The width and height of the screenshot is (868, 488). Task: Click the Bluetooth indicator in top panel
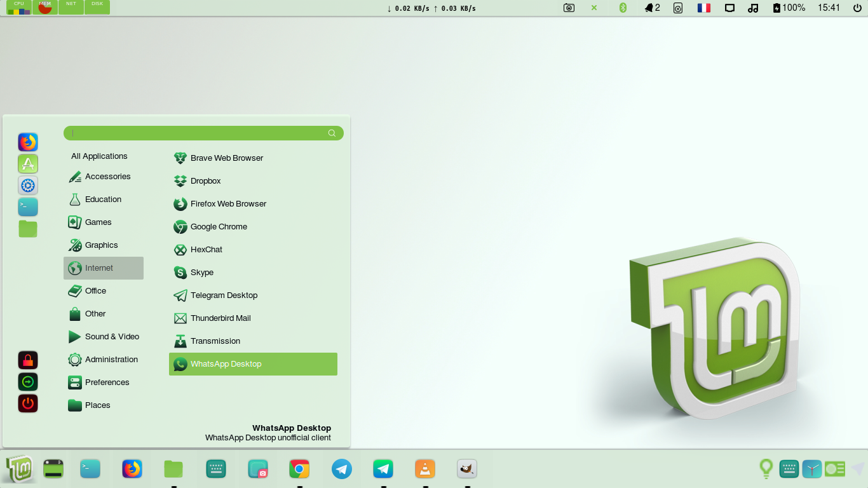[x=623, y=8]
